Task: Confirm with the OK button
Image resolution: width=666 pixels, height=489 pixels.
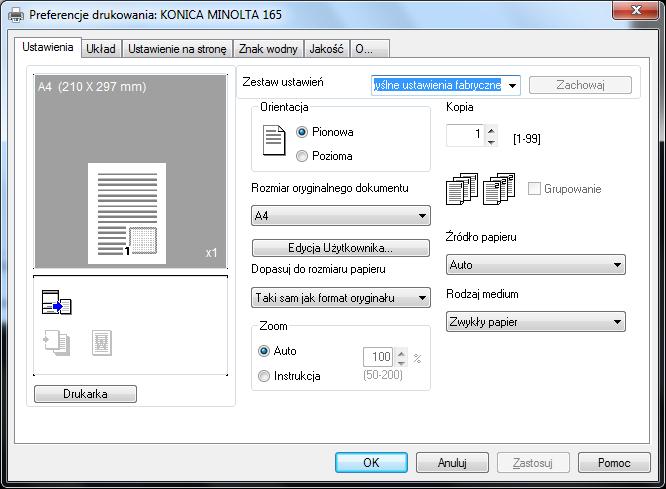Action: pos(371,463)
